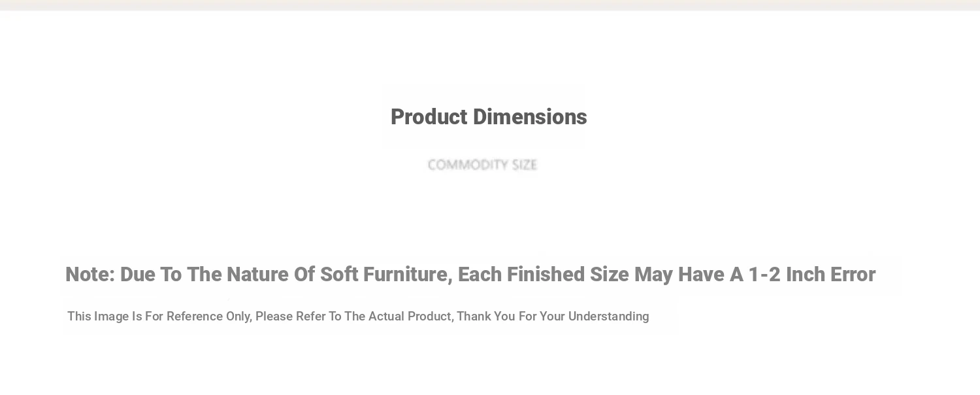Click the word "Error" ending the note
The height and width of the screenshot is (395, 980).
(853, 275)
